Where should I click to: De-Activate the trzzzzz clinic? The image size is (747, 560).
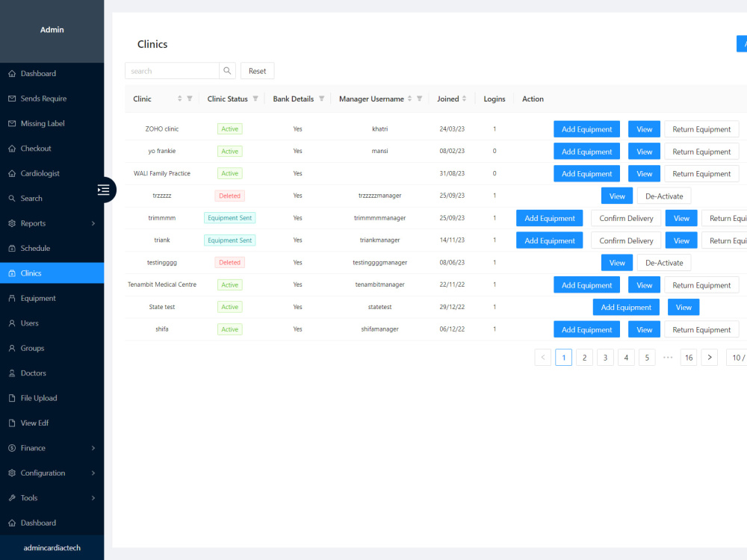[664, 196]
